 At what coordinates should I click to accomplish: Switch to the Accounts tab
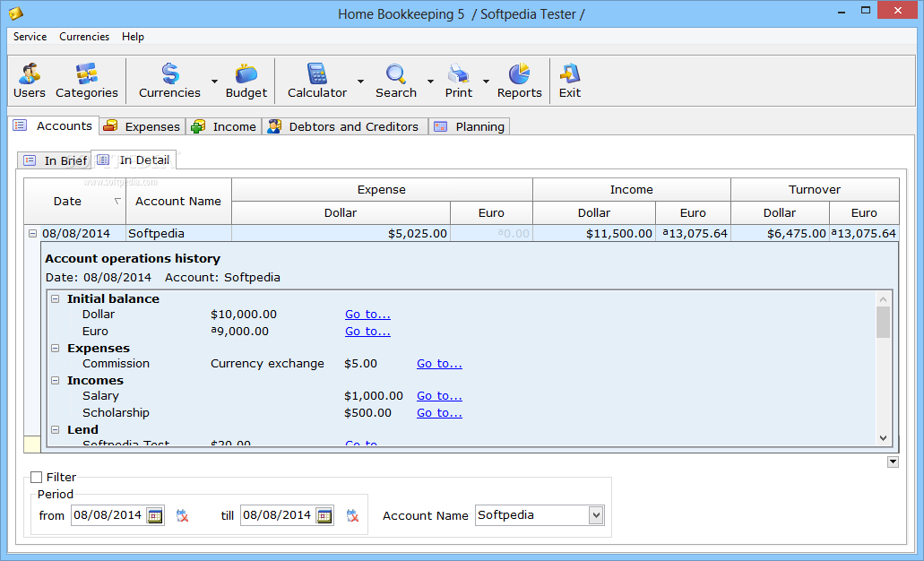point(53,125)
